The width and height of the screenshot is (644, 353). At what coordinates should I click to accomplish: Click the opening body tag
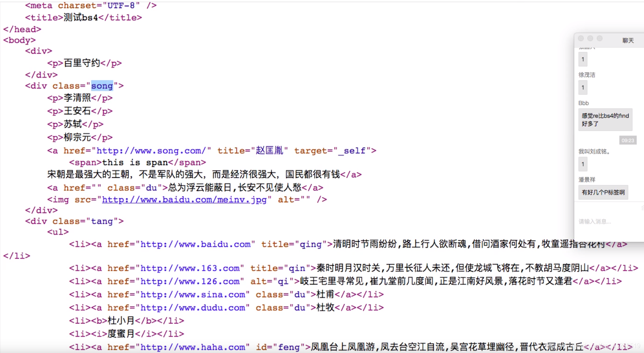20,40
